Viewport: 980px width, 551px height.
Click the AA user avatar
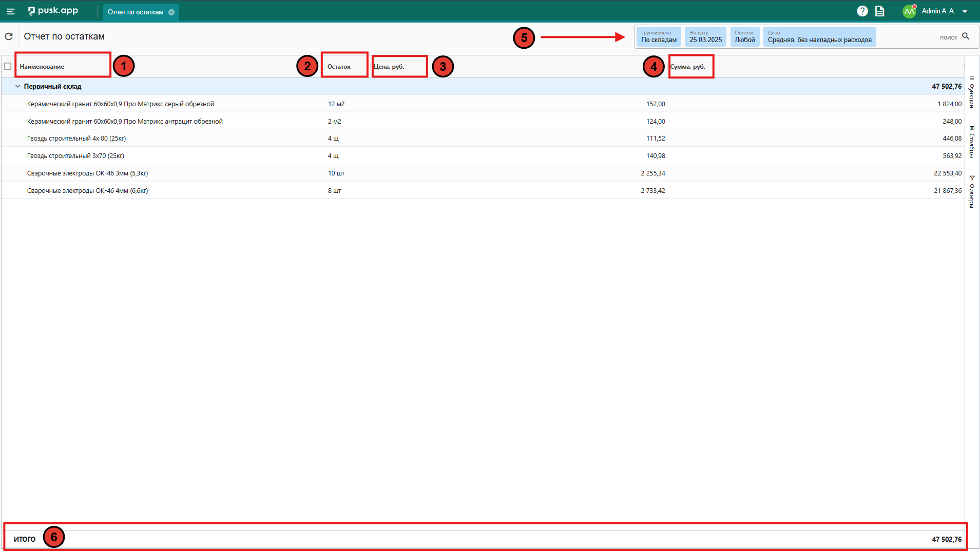(x=909, y=11)
